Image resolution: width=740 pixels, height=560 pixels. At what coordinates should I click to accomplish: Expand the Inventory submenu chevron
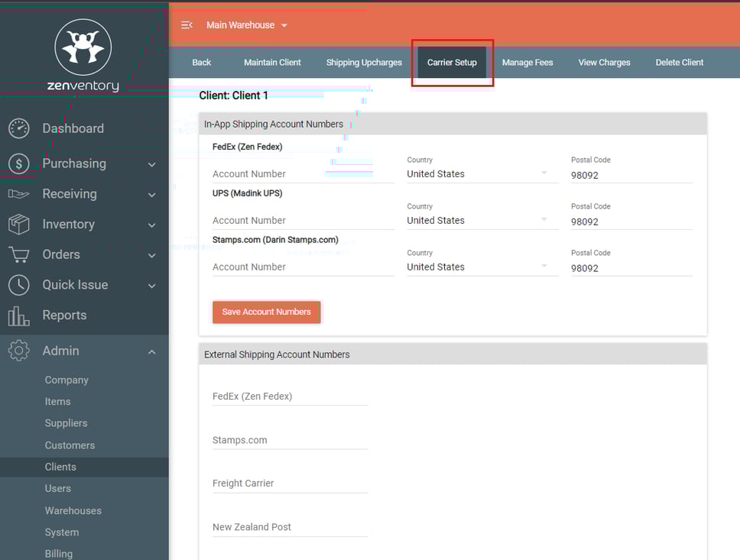click(151, 225)
